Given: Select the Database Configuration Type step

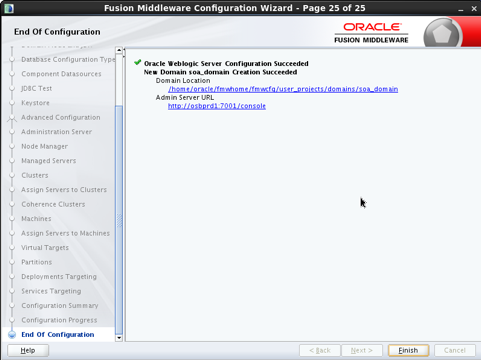Looking at the screenshot, I should click(x=68, y=59).
